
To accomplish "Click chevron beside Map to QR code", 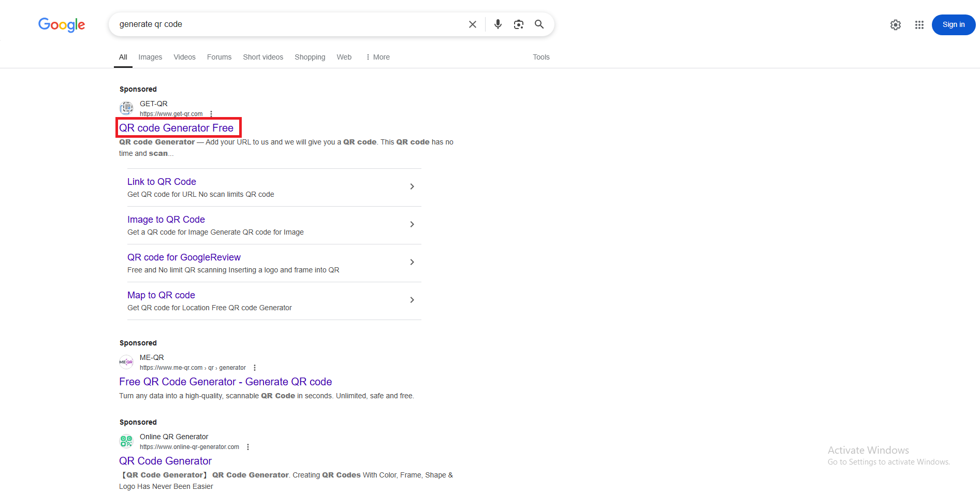I will [x=412, y=300].
